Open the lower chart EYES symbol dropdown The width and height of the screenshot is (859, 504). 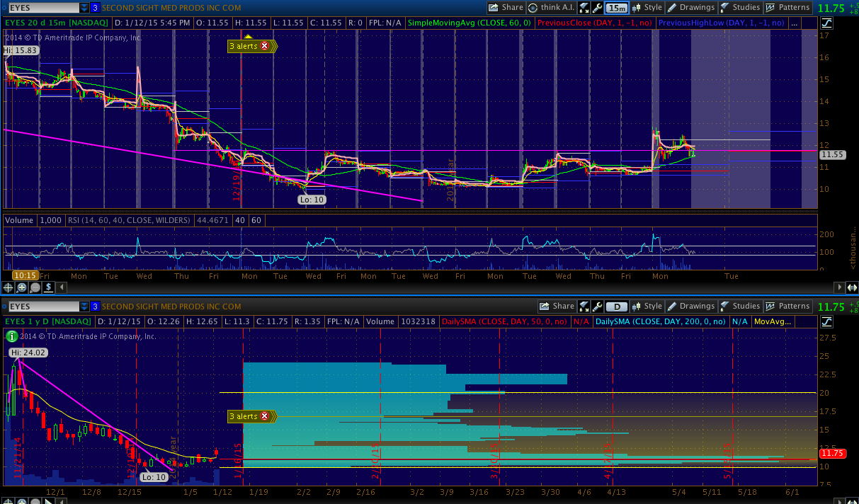click(x=84, y=307)
